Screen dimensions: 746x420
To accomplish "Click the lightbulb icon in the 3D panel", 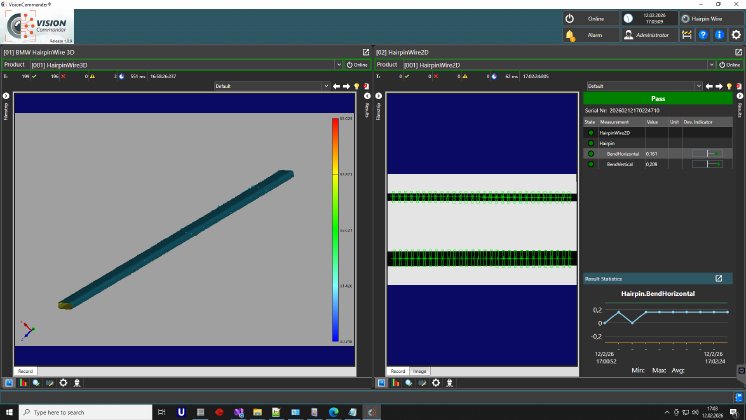I will tap(356, 86).
